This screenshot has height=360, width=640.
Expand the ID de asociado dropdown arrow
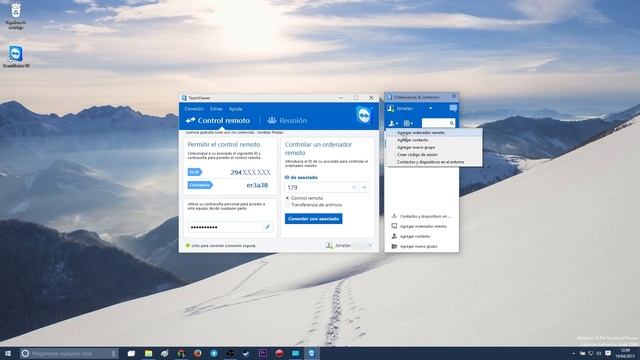[364, 187]
